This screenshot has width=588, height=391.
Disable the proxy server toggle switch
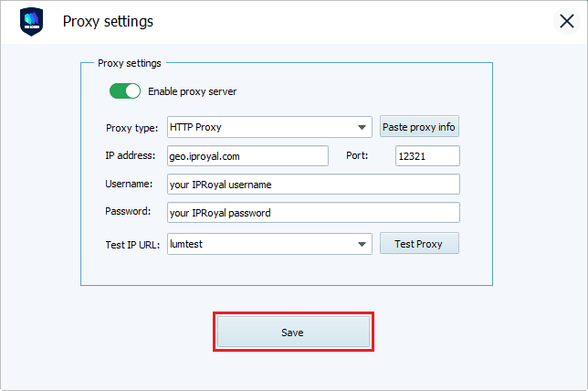[126, 91]
